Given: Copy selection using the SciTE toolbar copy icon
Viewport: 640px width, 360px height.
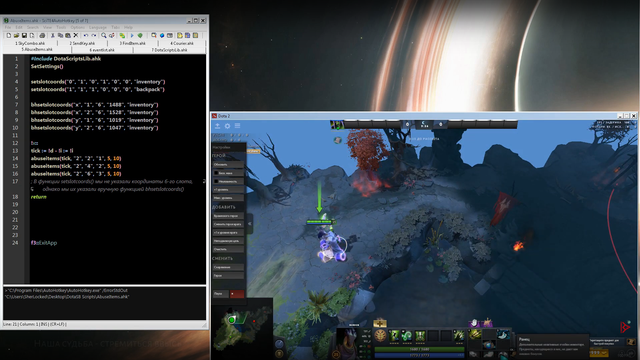Looking at the screenshot, I should [x=60, y=36].
